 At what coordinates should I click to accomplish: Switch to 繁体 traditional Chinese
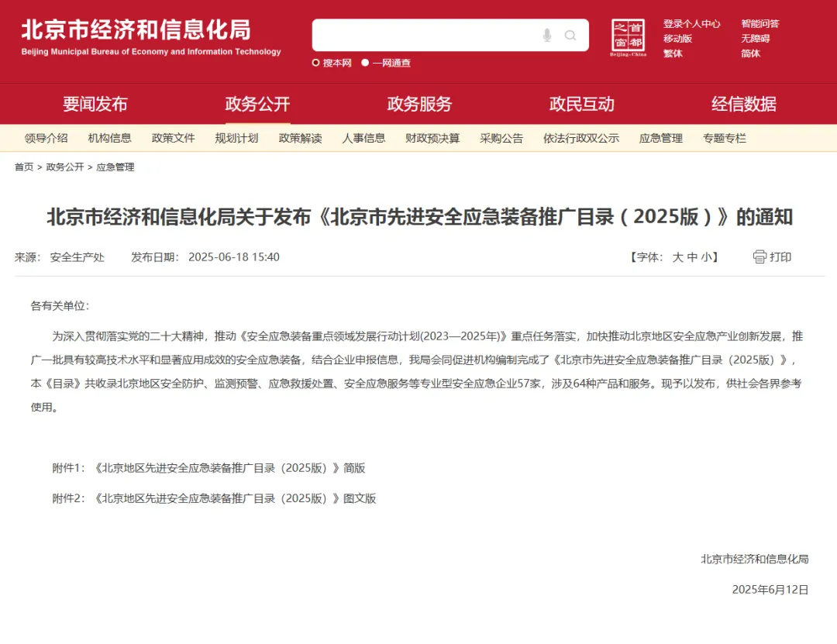[673, 53]
